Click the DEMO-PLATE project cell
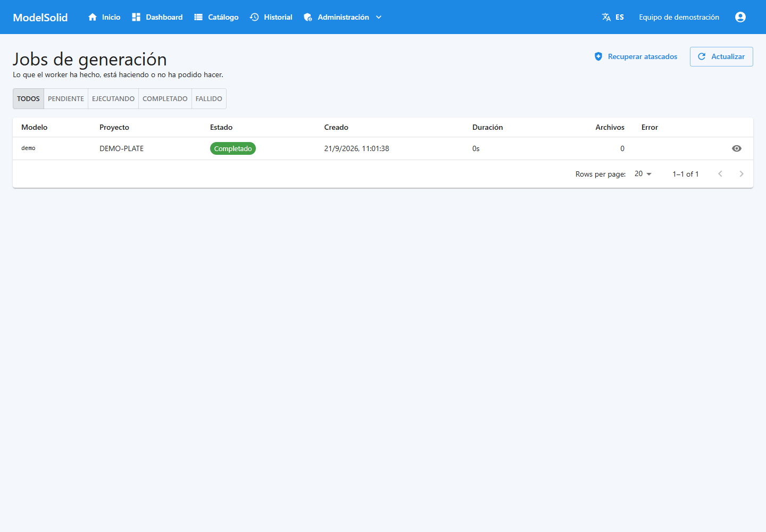 click(x=122, y=148)
